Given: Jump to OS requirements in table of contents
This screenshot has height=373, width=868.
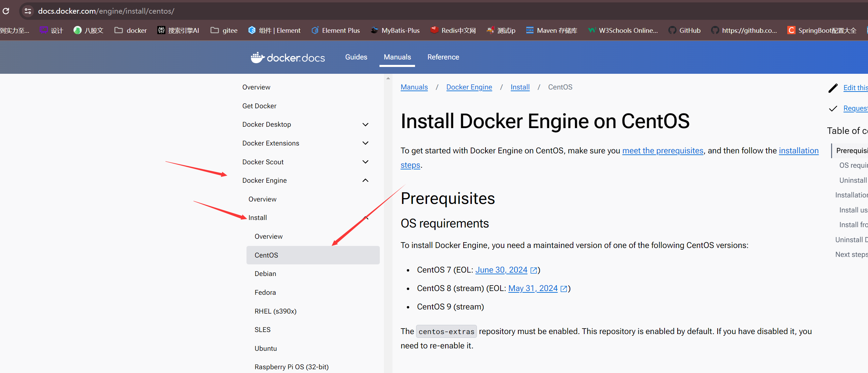Looking at the screenshot, I should coord(853,165).
